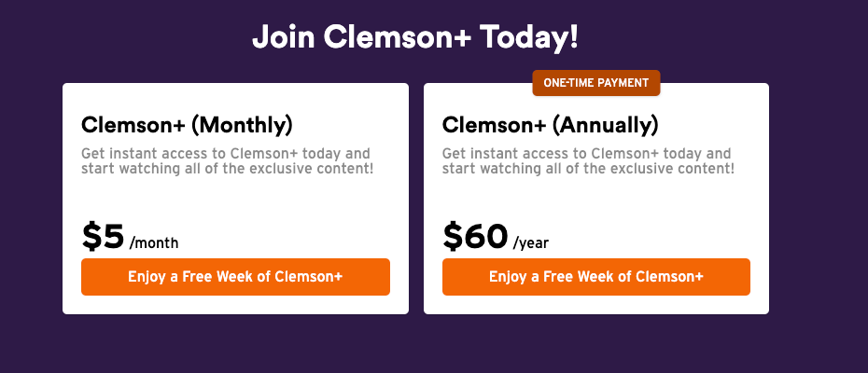Click the $60 price amount
Screen dimensions: 868x373
[475, 237]
